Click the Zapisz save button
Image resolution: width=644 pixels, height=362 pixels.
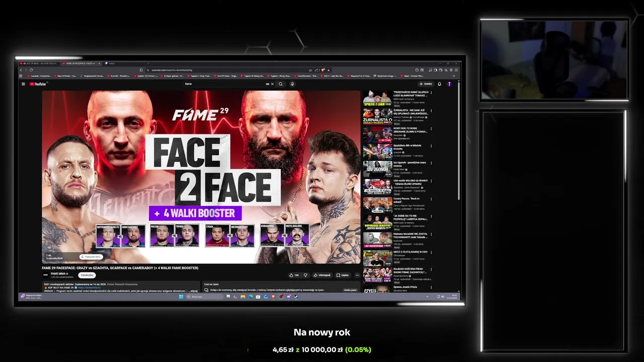click(x=343, y=275)
